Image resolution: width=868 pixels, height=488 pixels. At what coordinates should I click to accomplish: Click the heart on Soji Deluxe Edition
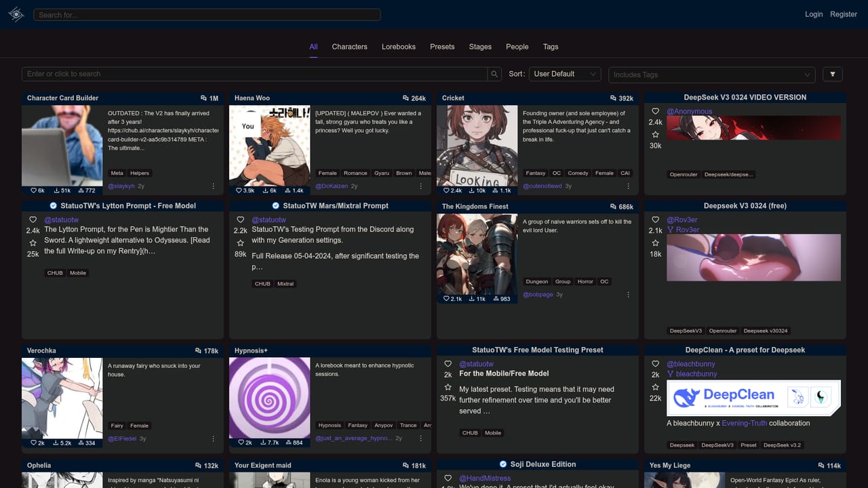pos(448,479)
